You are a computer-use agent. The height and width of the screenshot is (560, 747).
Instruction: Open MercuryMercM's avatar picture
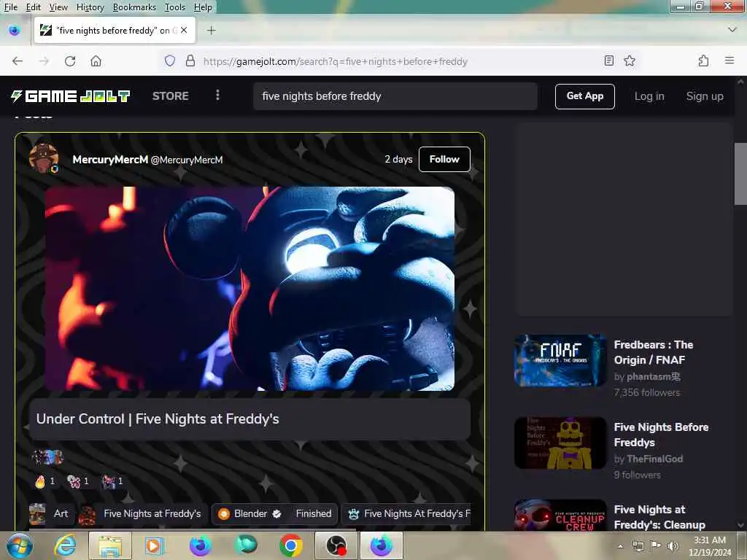click(x=44, y=157)
